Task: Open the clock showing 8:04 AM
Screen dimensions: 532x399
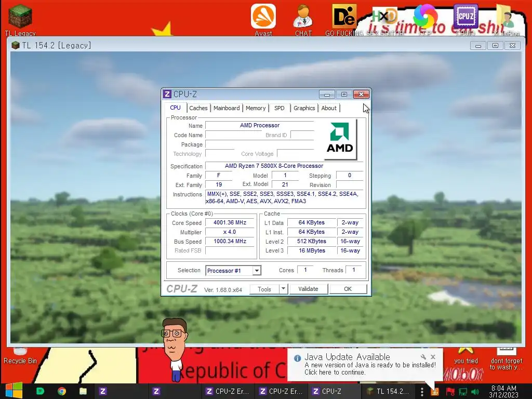Action: point(503,391)
